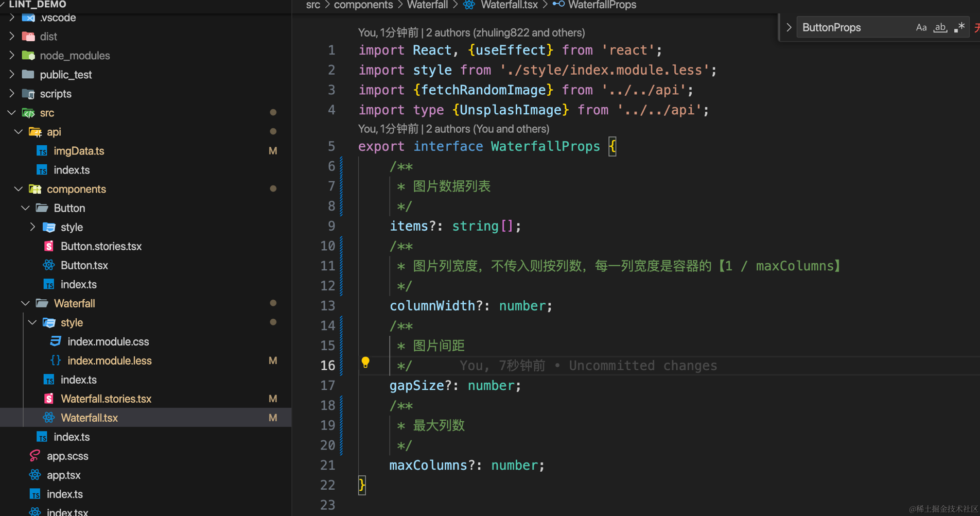Click the style folder icon under Waterfall
Image resolution: width=980 pixels, height=516 pixels.
49,322
